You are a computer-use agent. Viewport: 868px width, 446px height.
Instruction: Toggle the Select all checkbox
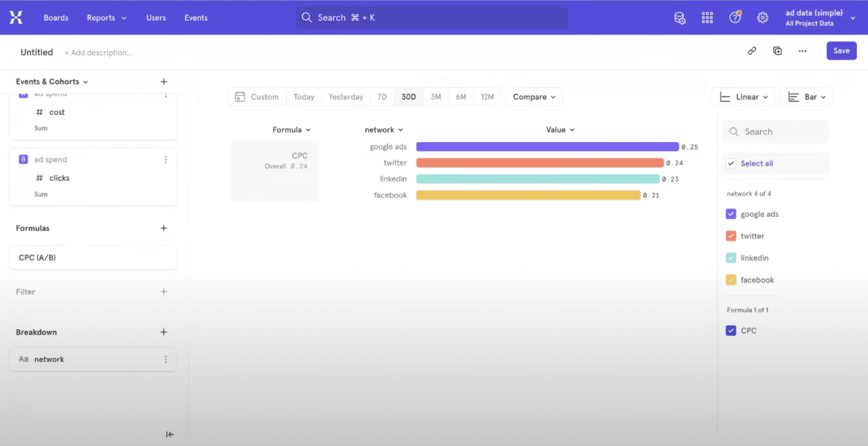point(731,163)
